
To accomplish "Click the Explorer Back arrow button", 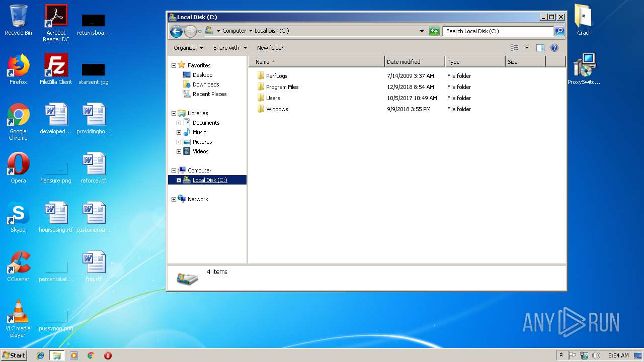I will coord(176,32).
